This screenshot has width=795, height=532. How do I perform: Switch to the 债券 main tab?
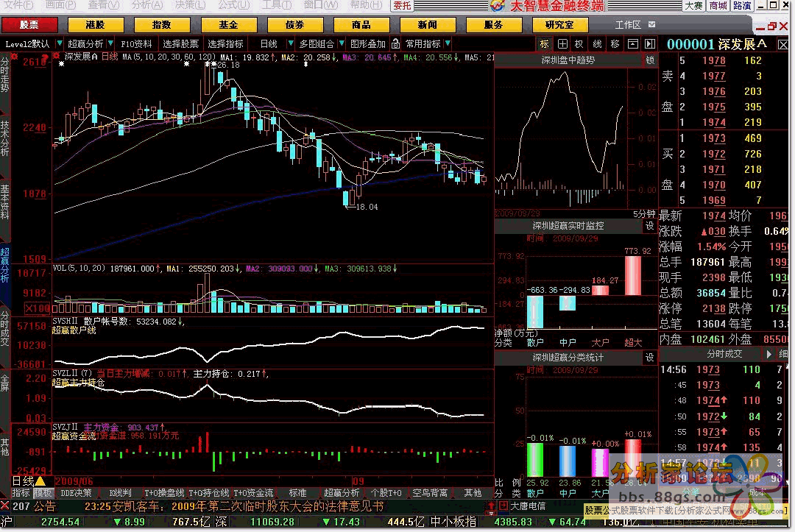pyautogui.click(x=294, y=24)
